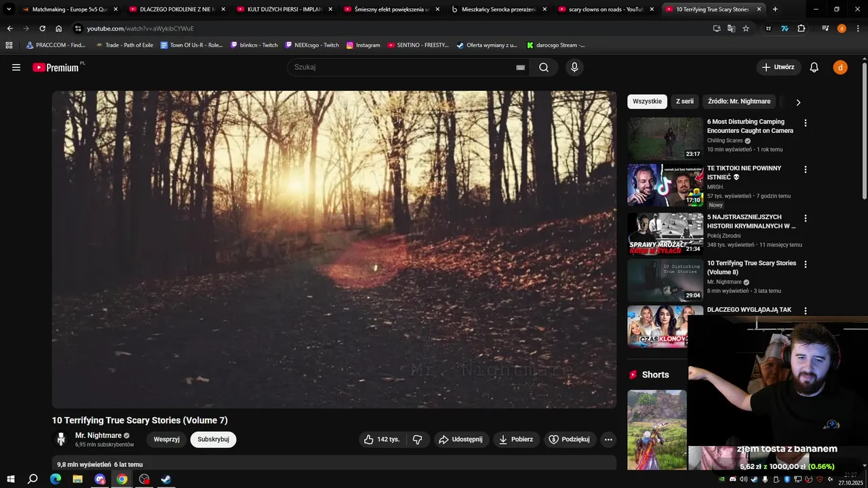This screenshot has width=868, height=488.
Task: Open Instagram bookmark
Action: coord(363,45)
